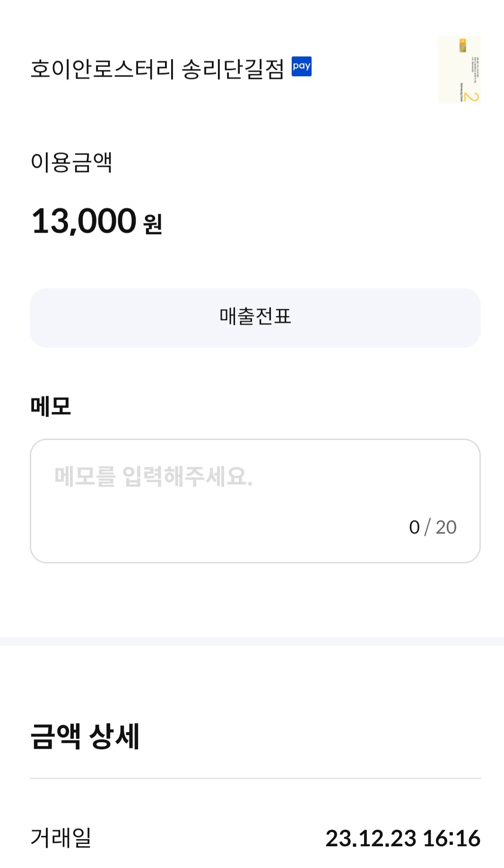This screenshot has width=504, height=868.
Task: Tap the gold chip on the card image
Action: 463,46
